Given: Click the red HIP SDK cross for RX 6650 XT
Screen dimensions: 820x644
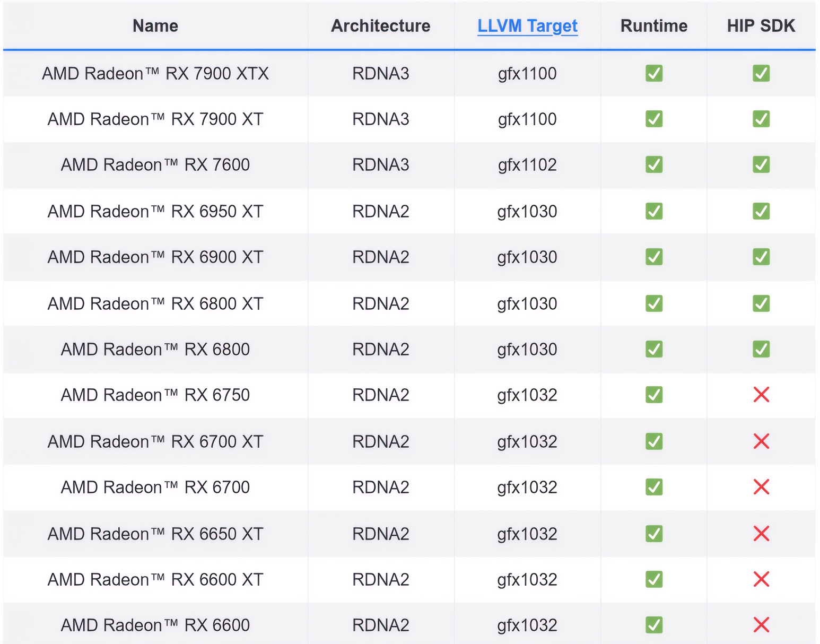Looking at the screenshot, I should tap(761, 534).
